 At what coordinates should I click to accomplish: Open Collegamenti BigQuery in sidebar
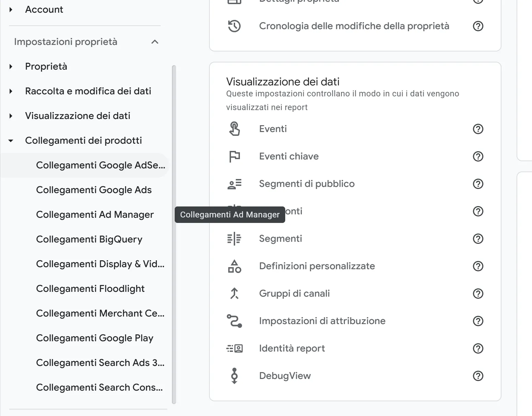89,239
